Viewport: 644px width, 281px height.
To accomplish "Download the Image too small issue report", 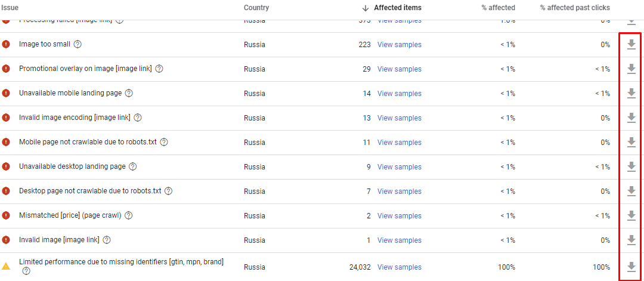I will coord(631,45).
